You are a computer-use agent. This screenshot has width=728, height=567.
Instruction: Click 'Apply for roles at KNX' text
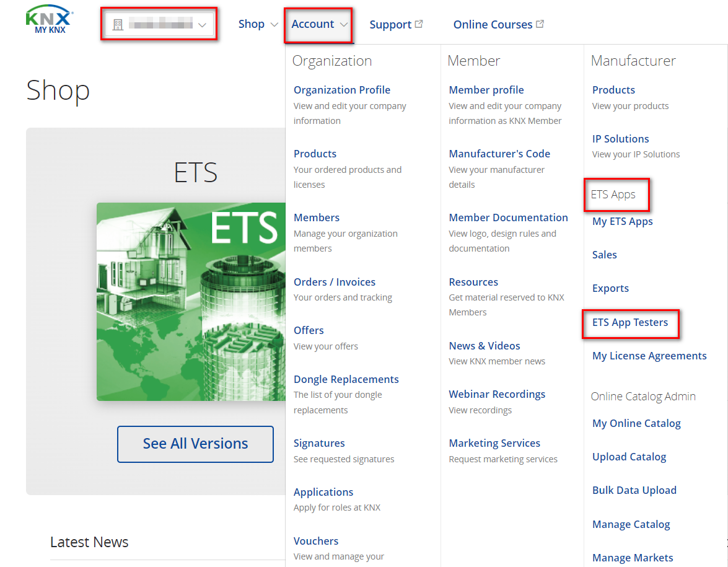pyautogui.click(x=336, y=508)
